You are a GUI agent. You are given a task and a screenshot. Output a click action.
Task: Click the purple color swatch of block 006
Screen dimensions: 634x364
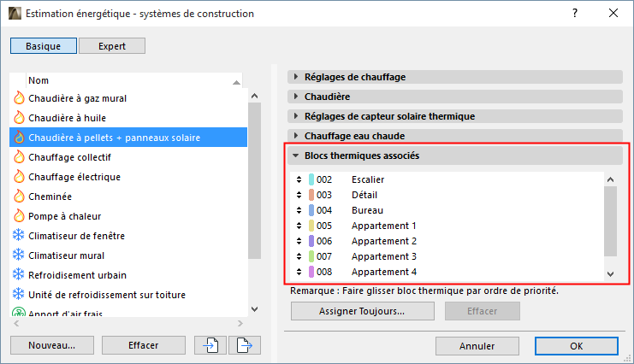coord(311,241)
